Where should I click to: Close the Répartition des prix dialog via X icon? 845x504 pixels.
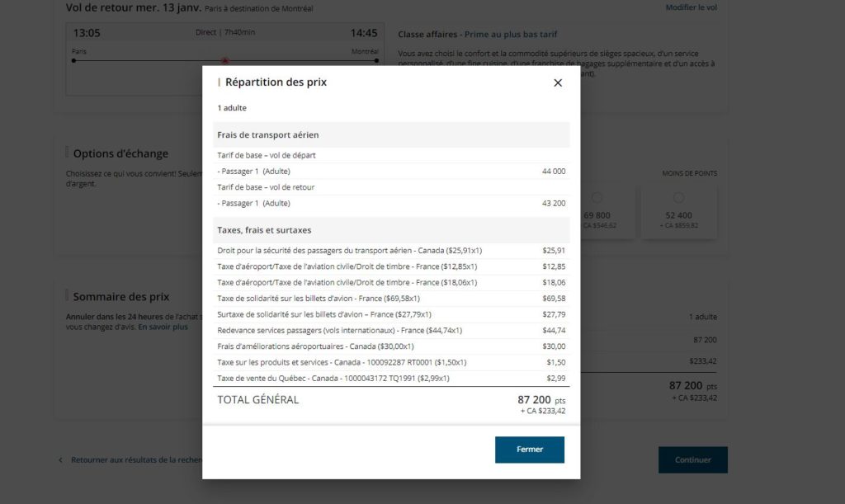pyautogui.click(x=557, y=82)
